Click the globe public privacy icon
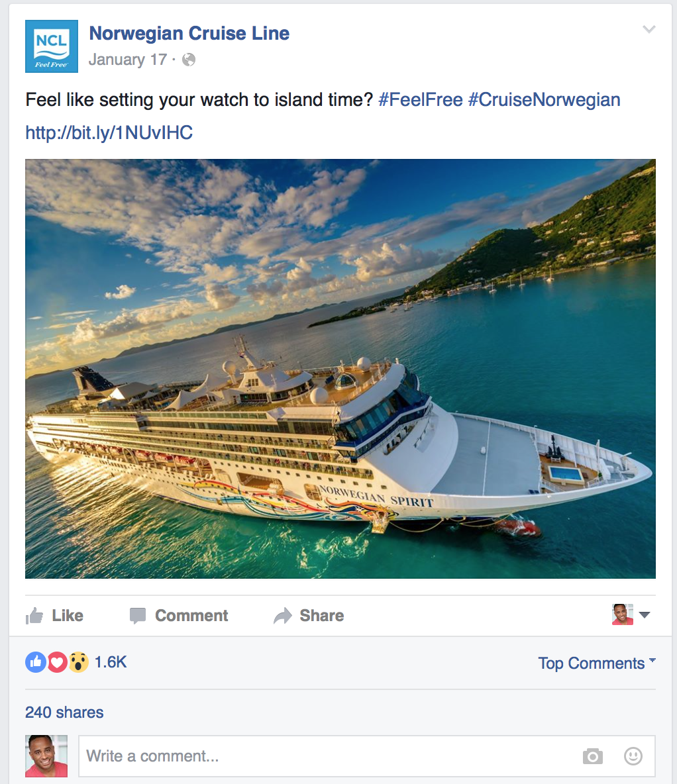The width and height of the screenshot is (677, 784). tap(189, 60)
